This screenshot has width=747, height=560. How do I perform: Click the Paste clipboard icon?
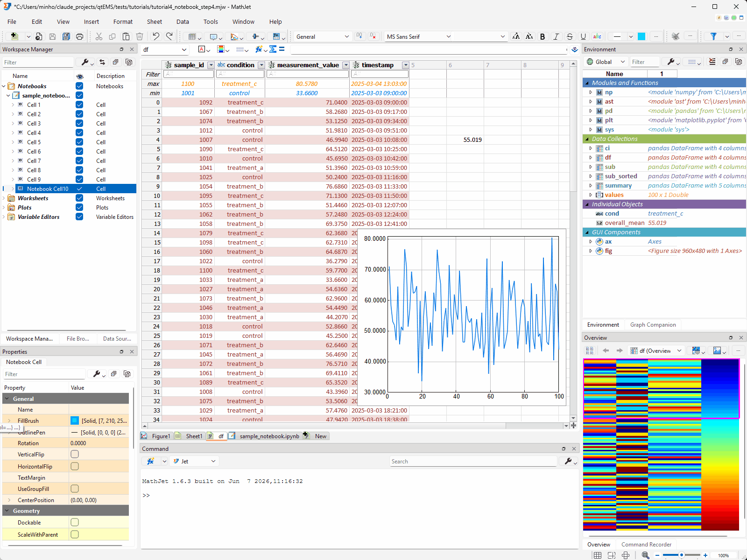(126, 36)
